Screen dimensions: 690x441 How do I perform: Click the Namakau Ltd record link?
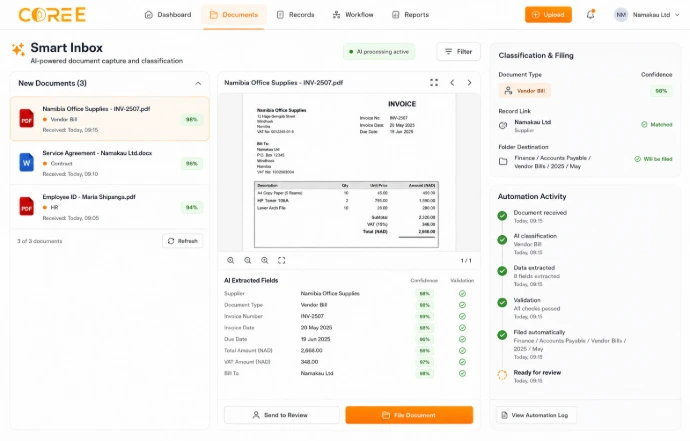click(x=532, y=122)
